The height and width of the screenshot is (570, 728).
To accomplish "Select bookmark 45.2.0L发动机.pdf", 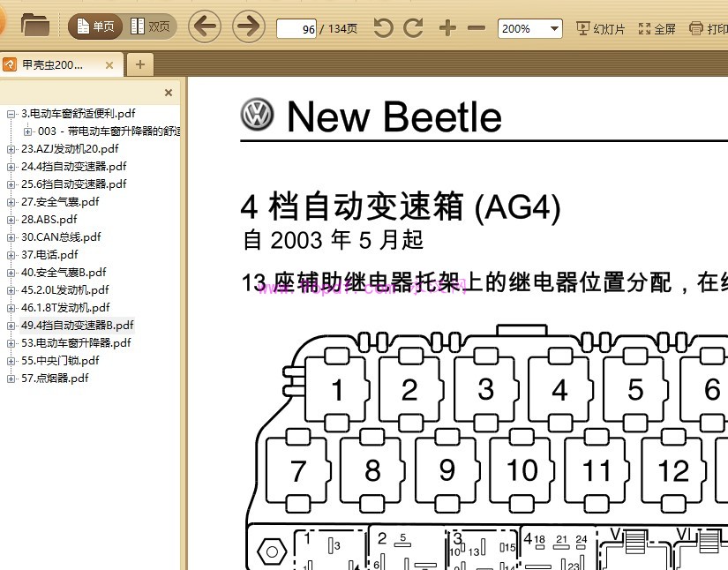I will (x=65, y=290).
